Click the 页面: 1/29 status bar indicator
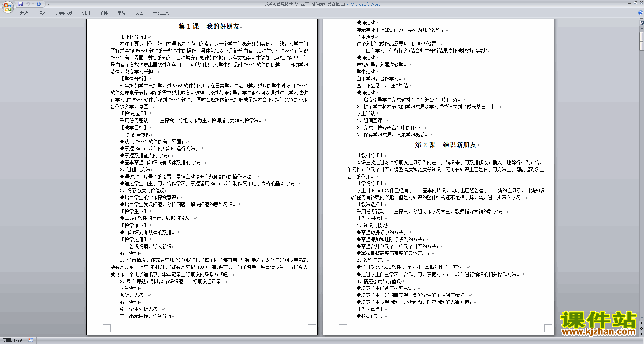Image resolution: width=644 pixels, height=344 pixels. [13, 340]
